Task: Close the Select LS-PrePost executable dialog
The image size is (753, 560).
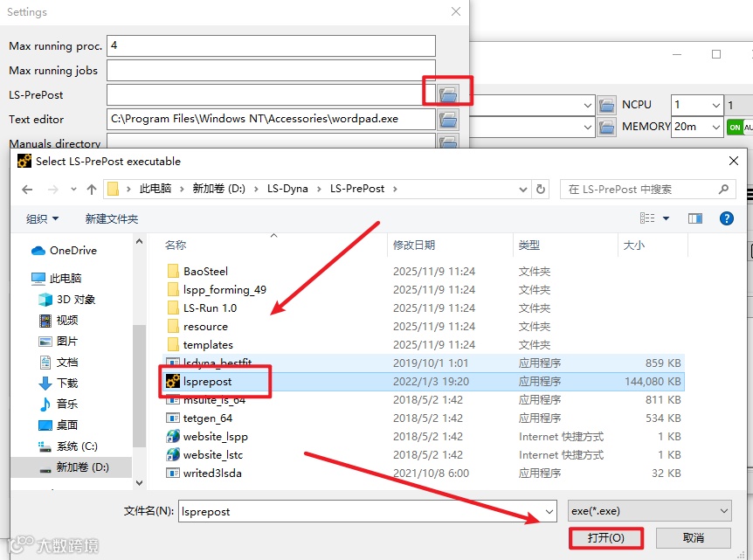Action: pyautogui.click(x=734, y=162)
